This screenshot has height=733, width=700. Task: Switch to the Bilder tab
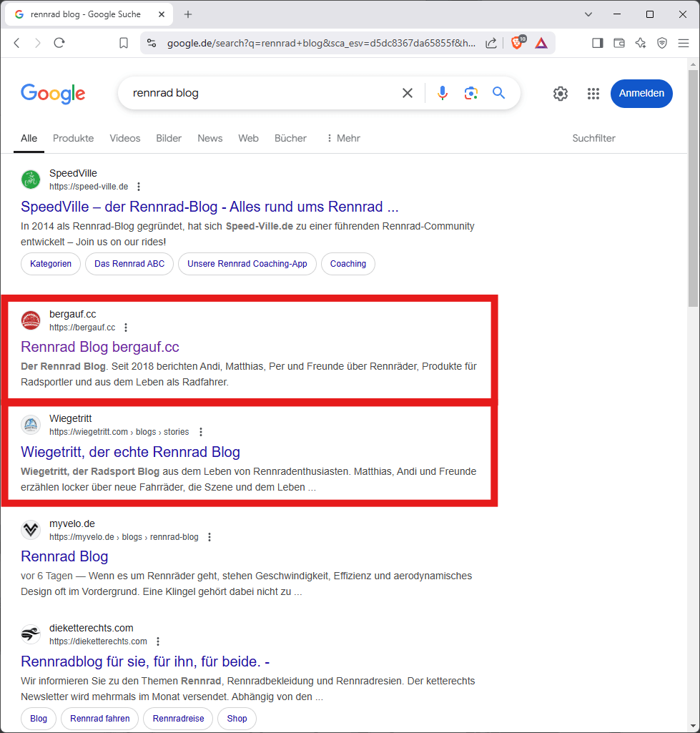pos(169,138)
